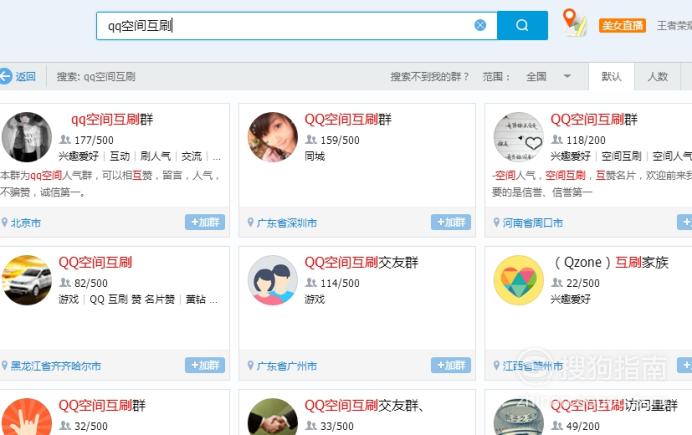Click members icon beside 82/500
Screen dimensions: 692x435
point(65,283)
